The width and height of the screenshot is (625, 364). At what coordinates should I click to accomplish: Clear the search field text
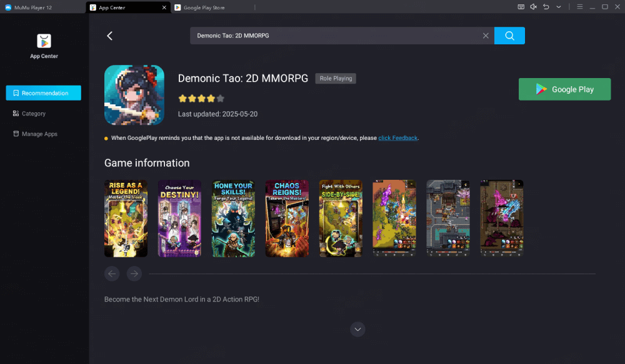[x=486, y=36]
